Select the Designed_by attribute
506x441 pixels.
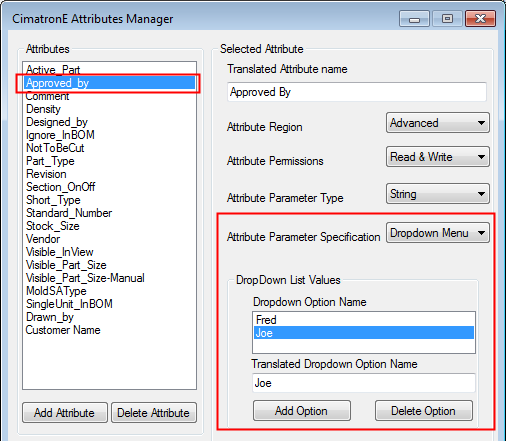click(x=57, y=122)
